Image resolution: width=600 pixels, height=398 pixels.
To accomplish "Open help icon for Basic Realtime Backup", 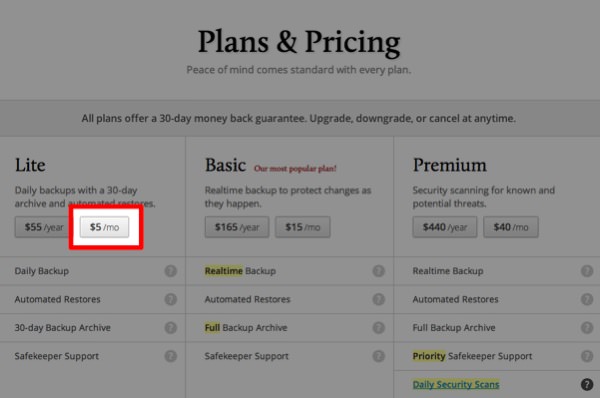I will 378,271.
